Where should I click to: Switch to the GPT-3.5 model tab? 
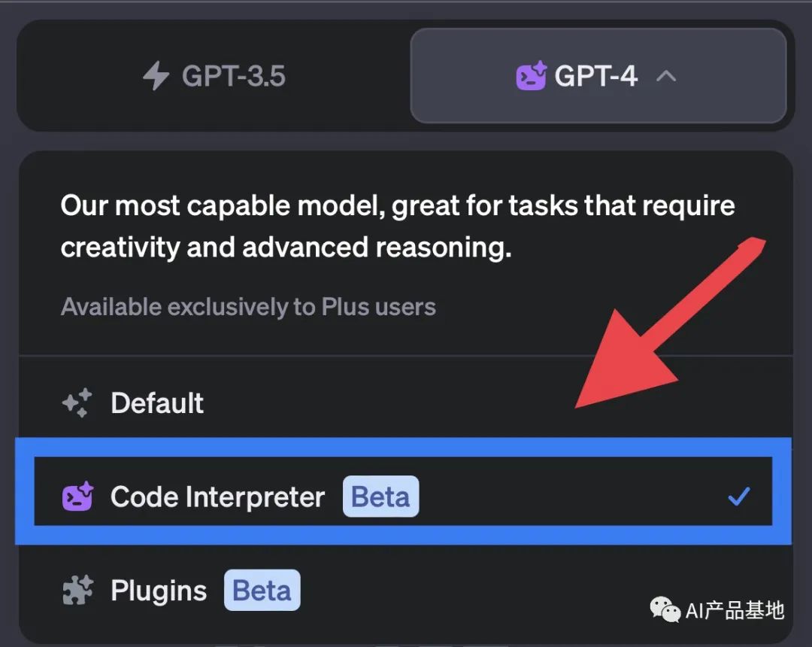pos(214,76)
